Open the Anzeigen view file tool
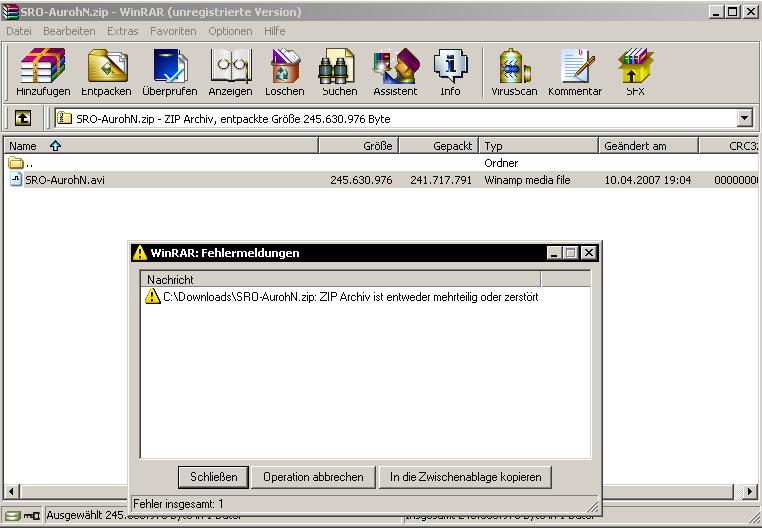The height and width of the screenshot is (528, 762). 230,72
